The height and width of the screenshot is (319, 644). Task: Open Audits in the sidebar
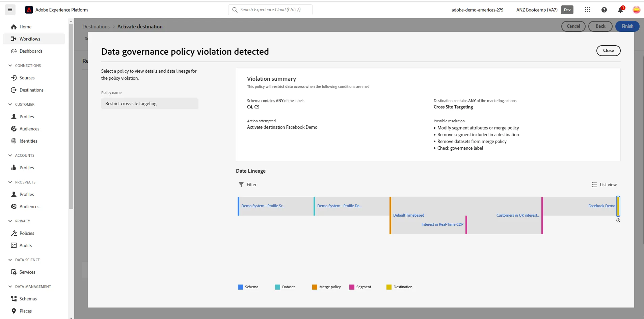34,245
